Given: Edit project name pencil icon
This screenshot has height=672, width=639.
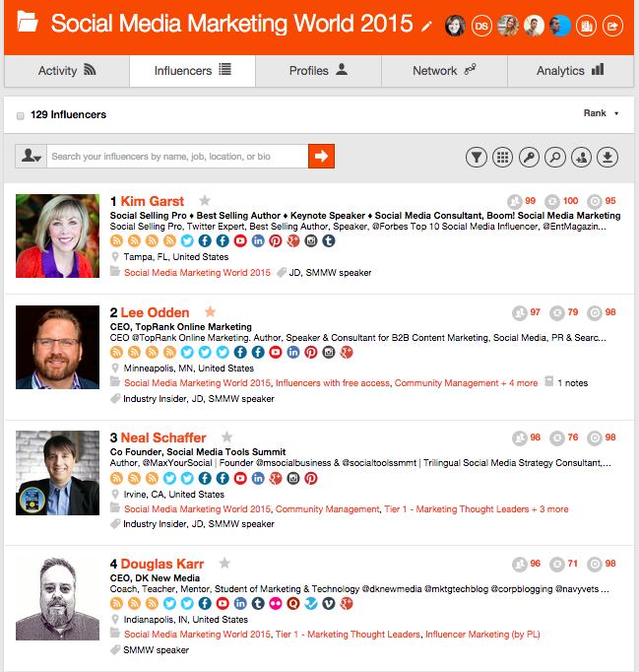Looking at the screenshot, I should (x=426, y=27).
